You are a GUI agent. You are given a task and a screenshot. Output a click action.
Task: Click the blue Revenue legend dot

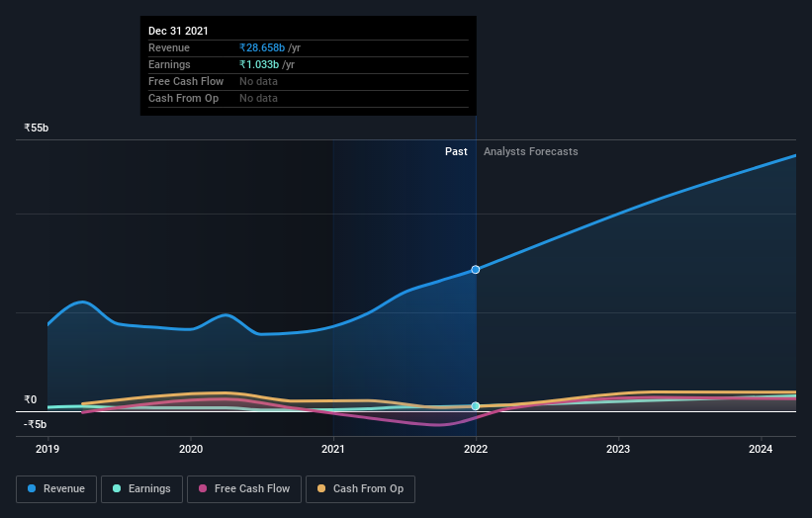pyautogui.click(x=32, y=488)
